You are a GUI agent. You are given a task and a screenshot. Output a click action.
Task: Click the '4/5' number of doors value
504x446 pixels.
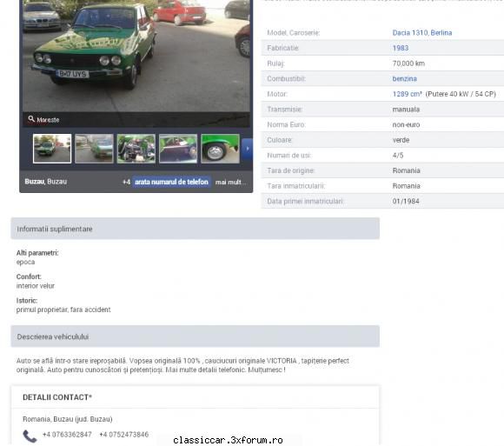click(x=398, y=156)
